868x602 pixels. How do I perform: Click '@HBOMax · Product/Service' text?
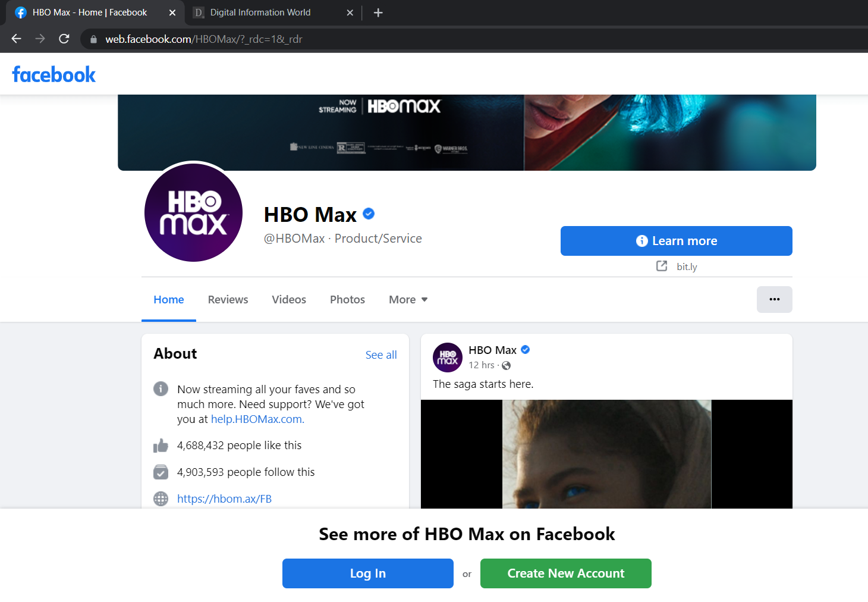pos(343,239)
